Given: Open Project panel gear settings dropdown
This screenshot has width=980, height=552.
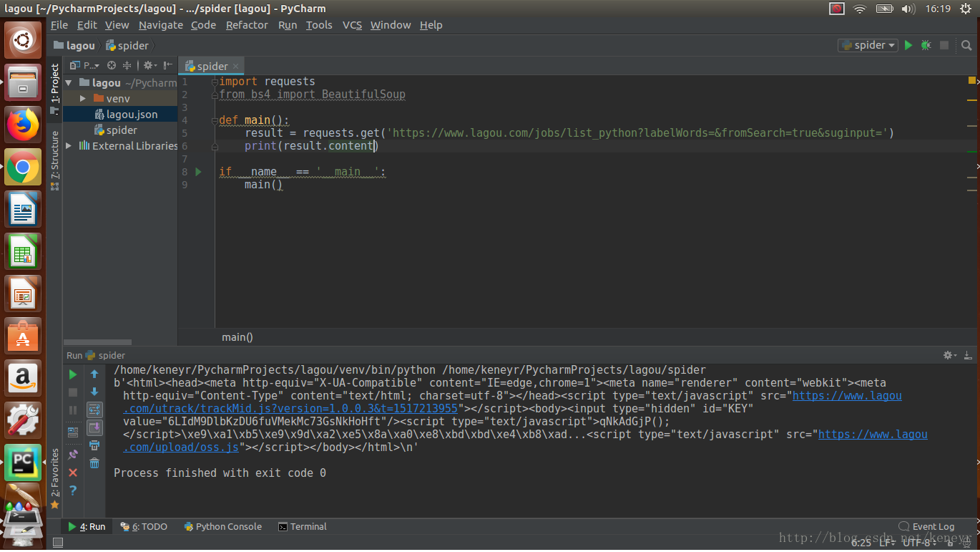Looking at the screenshot, I should [x=150, y=65].
